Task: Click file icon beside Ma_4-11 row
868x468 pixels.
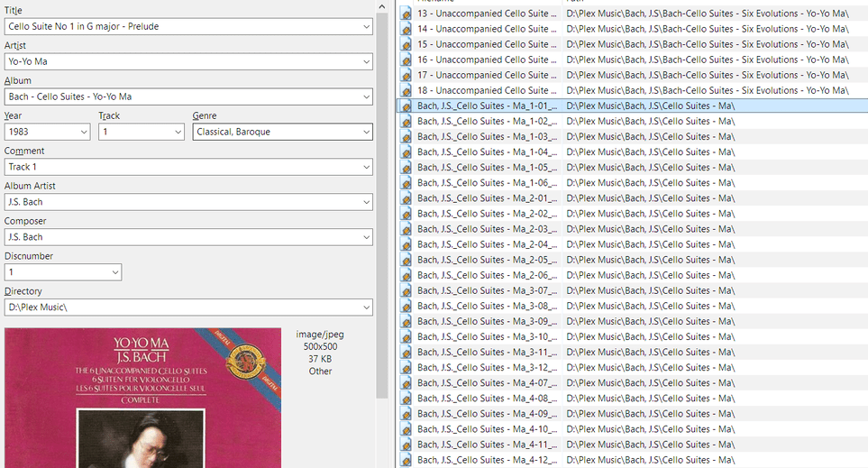Action: (x=406, y=445)
